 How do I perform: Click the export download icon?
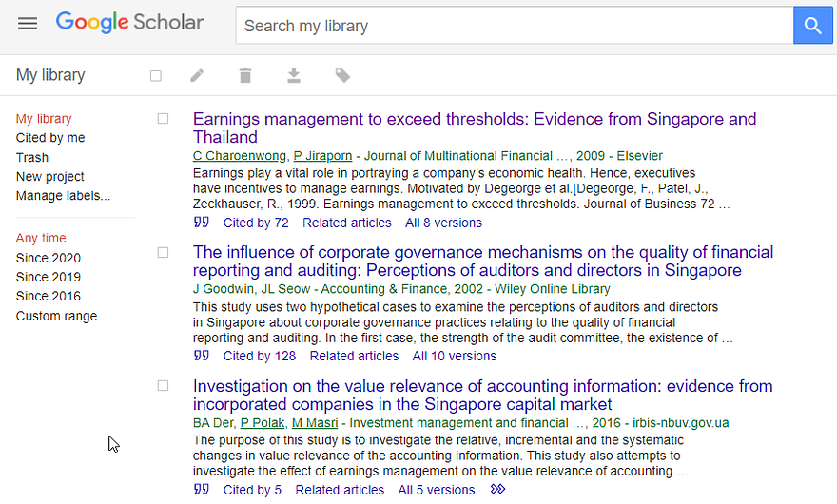click(x=294, y=76)
